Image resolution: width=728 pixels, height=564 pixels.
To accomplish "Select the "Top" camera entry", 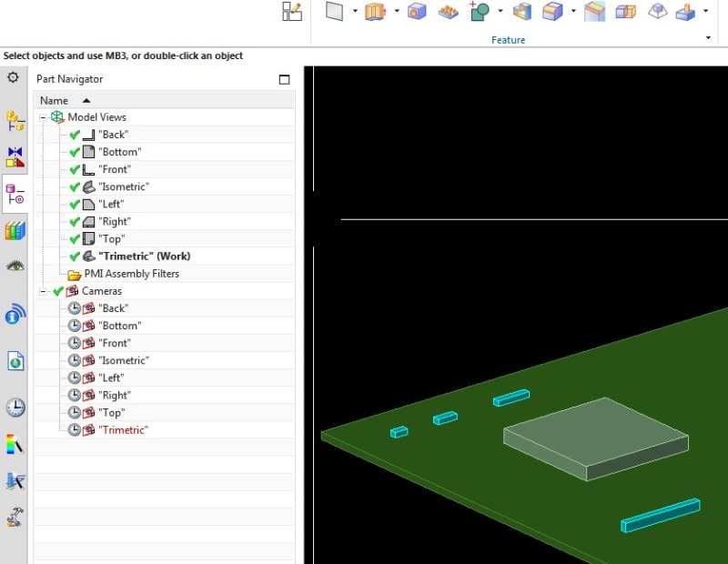I will (x=111, y=413).
